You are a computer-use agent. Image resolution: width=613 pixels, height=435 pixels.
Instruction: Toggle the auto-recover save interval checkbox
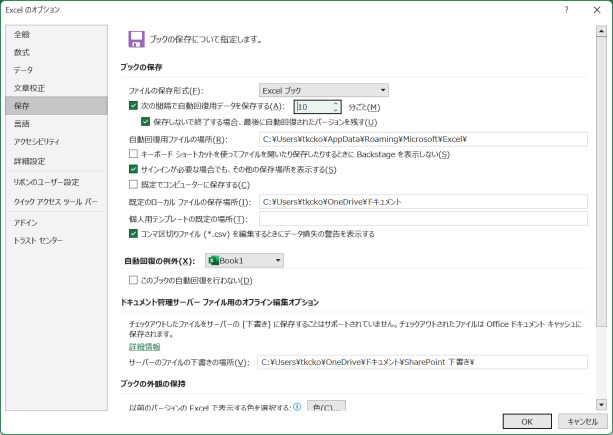coord(133,106)
